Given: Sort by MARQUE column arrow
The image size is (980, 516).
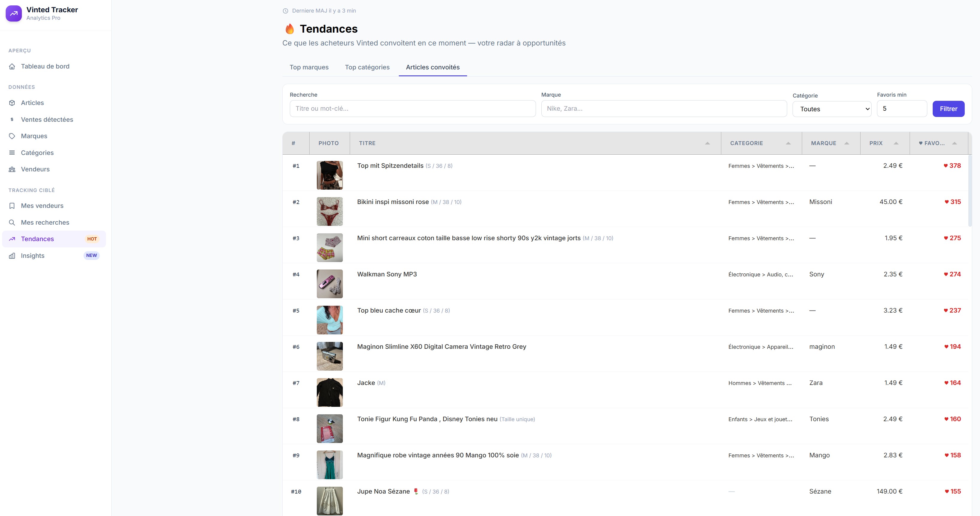Looking at the screenshot, I should tap(847, 143).
